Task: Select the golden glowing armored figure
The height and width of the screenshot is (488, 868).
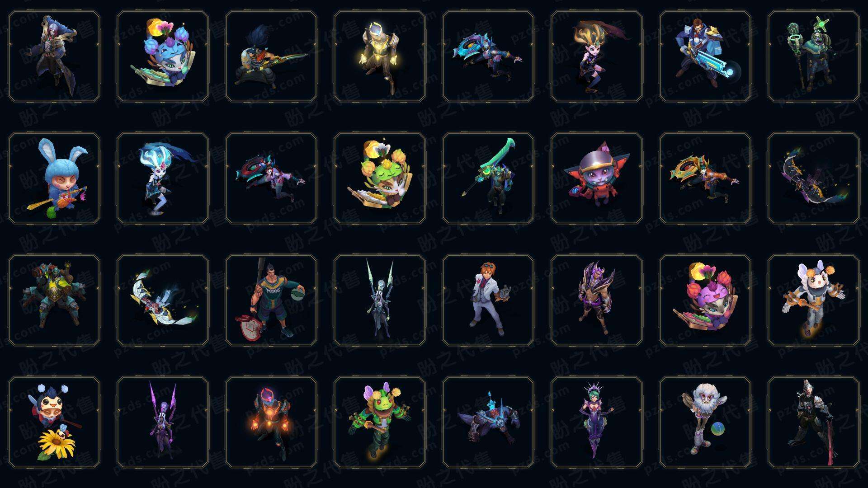Action: (380, 56)
